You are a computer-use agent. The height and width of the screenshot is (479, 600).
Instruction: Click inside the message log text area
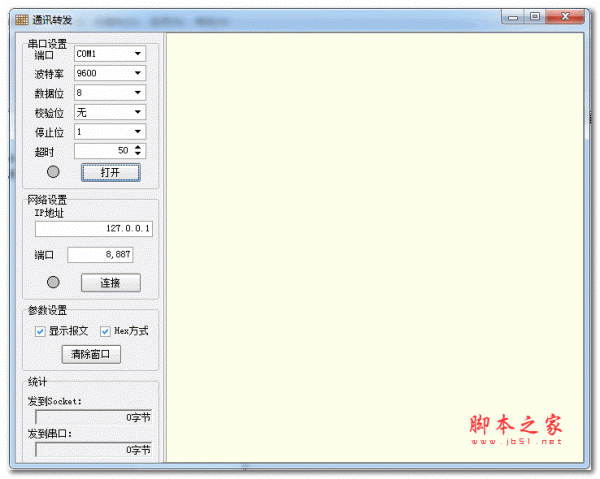(x=375, y=247)
